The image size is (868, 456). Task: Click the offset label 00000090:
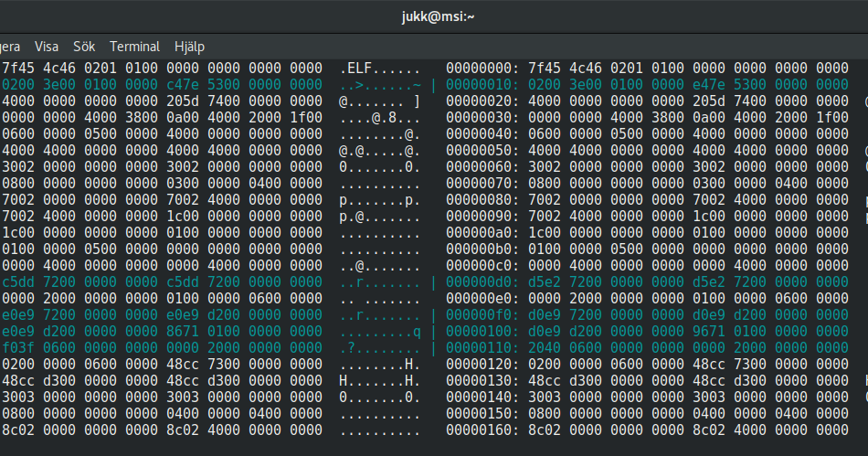tap(482, 217)
